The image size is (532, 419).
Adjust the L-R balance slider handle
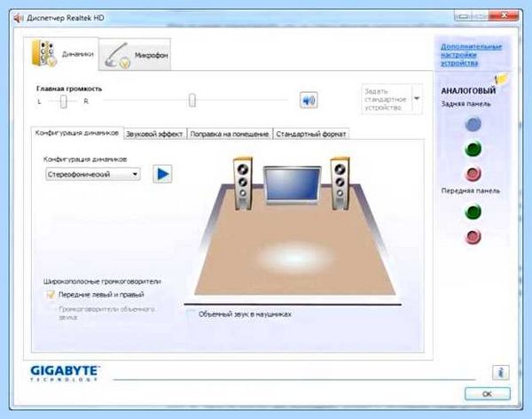point(64,102)
